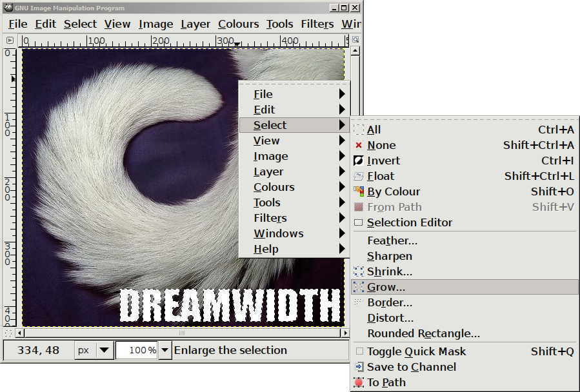The width and height of the screenshot is (580, 392).
Task: Click the "Enlarge the selection" status text
Action: 230,350
